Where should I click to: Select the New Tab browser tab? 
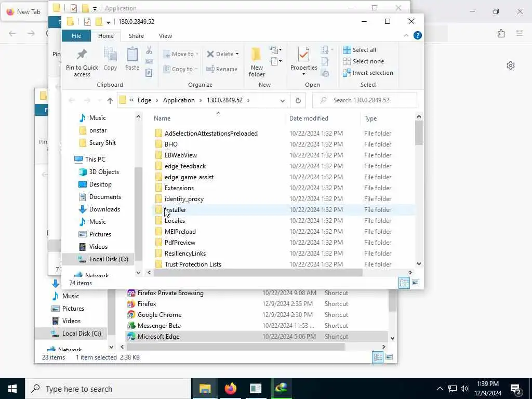pyautogui.click(x=24, y=12)
